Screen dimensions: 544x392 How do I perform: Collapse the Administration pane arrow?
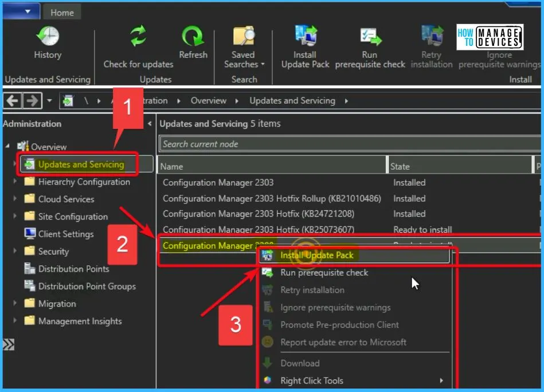coord(150,123)
